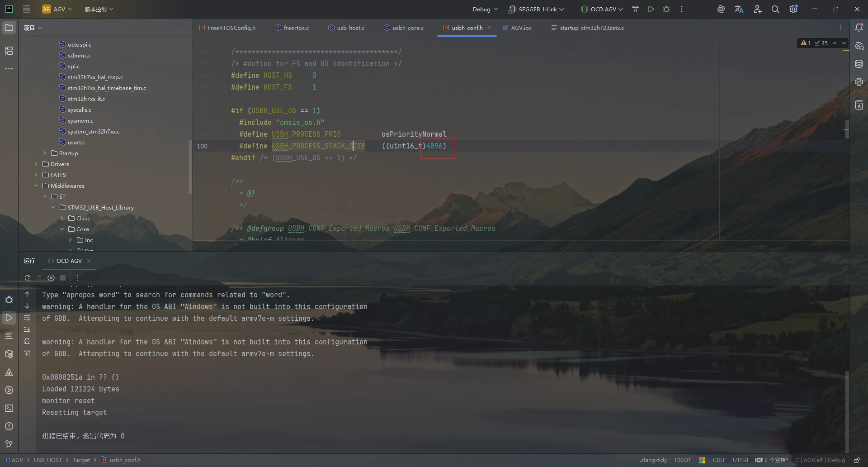Viewport: 868px width, 467px height.
Task: Open editor tabs more options
Action: (x=841, y=28)
